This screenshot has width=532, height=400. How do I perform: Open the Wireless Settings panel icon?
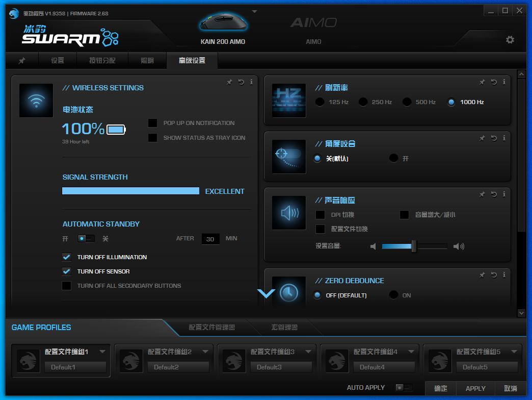(36, 100)
